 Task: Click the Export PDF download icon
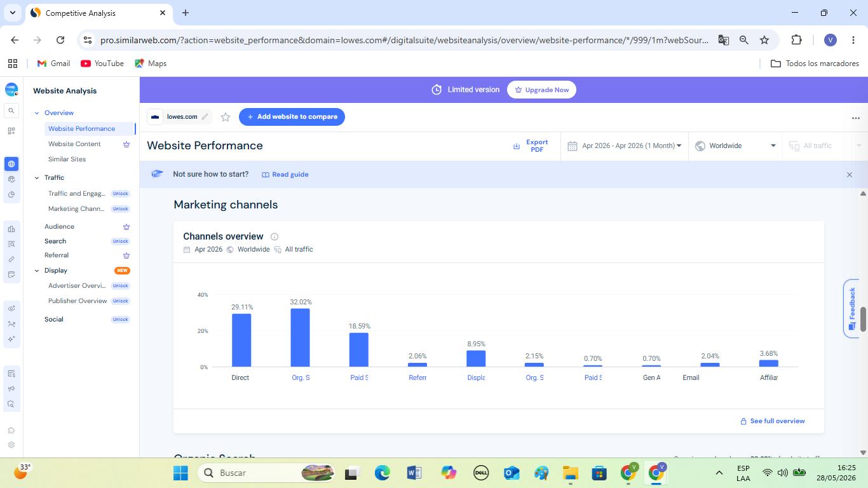(517, 146)
